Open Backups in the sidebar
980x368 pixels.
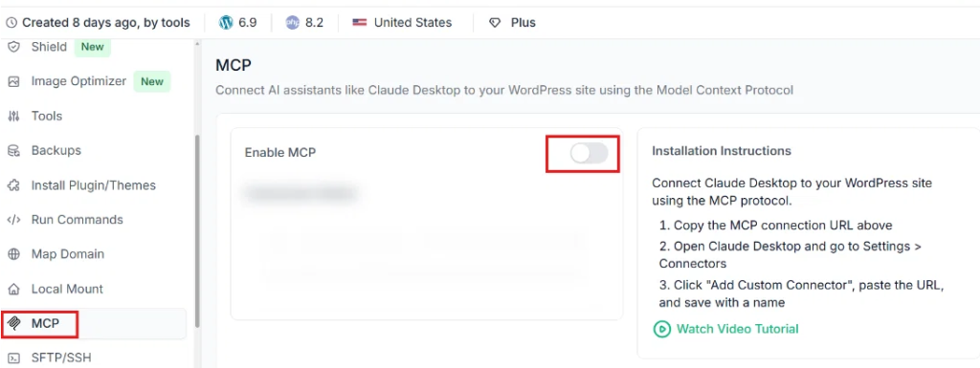pyautogui.click(x=56, y=150)
